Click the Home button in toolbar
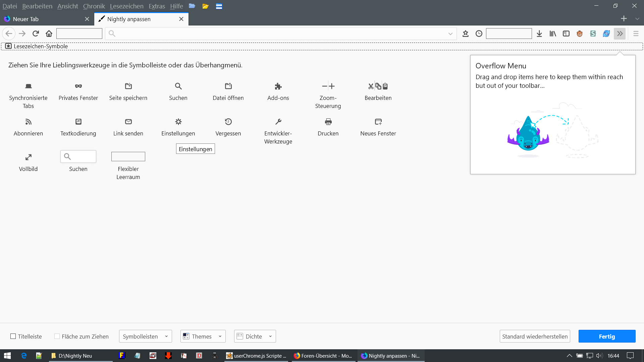 coord(49,34)
